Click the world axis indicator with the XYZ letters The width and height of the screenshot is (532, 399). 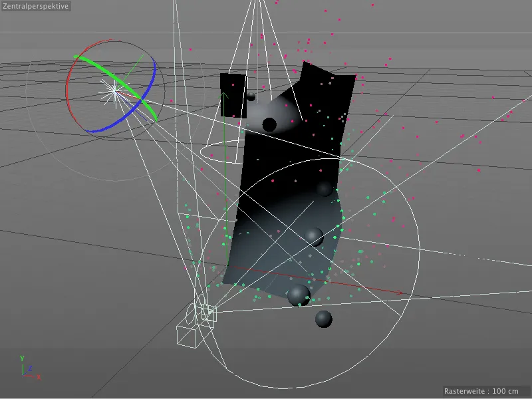tap(30, 368)
